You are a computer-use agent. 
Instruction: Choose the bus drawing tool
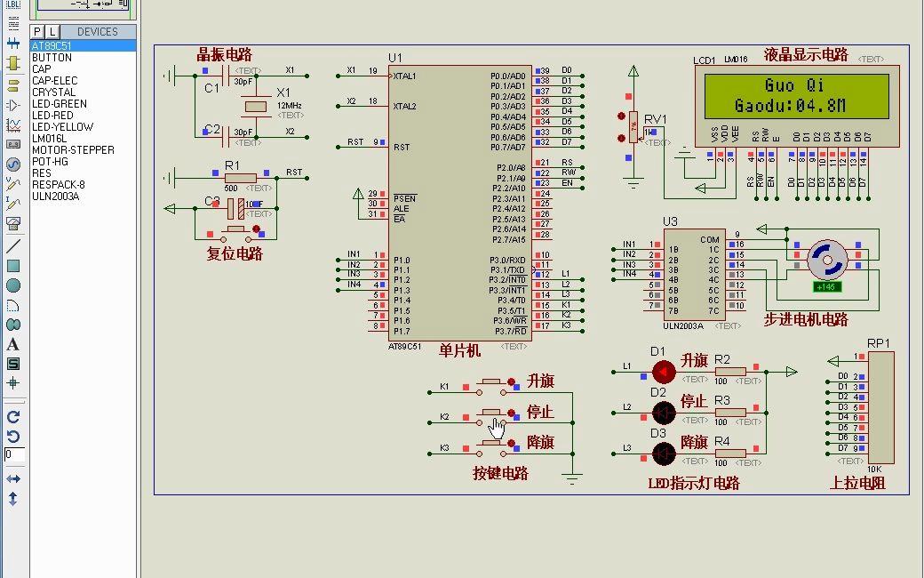(13, 44)
